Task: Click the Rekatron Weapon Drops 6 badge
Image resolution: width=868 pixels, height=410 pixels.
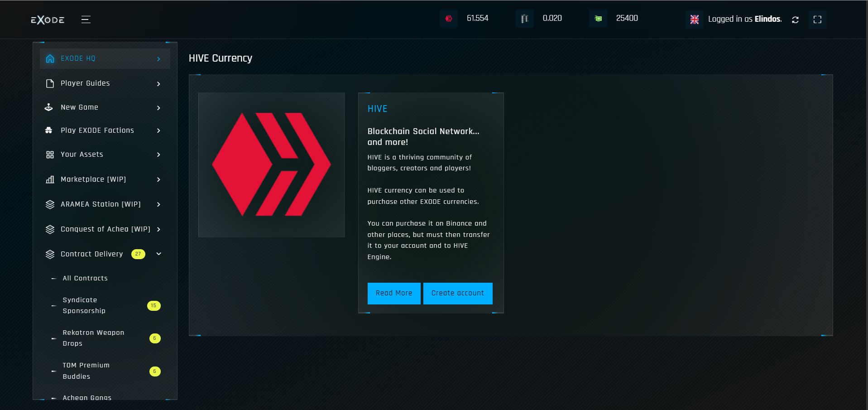Action: 155,338
